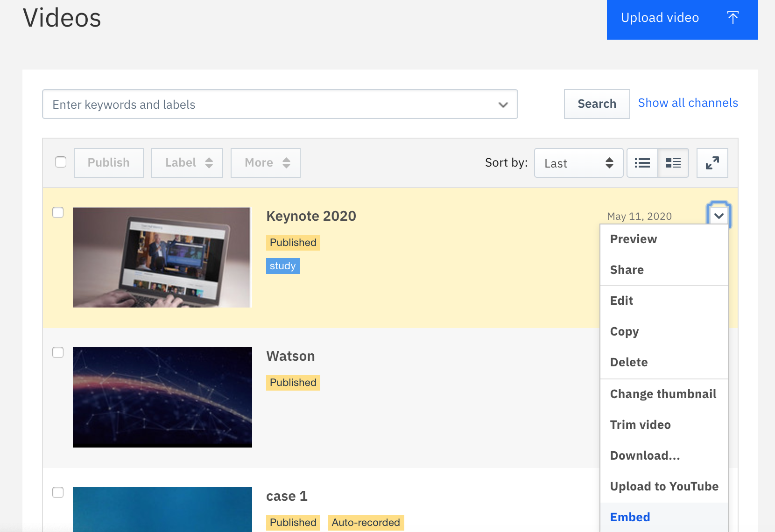Click the Published tag on case 1
Image resolution: width=775 pixels, height=532 pixels.
tap(293, 523)
